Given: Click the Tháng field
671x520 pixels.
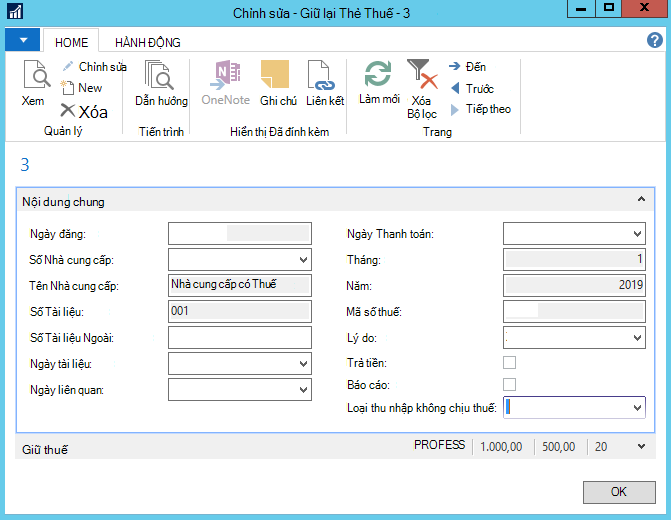Looking at the screenshot, I should pos(574,260).
